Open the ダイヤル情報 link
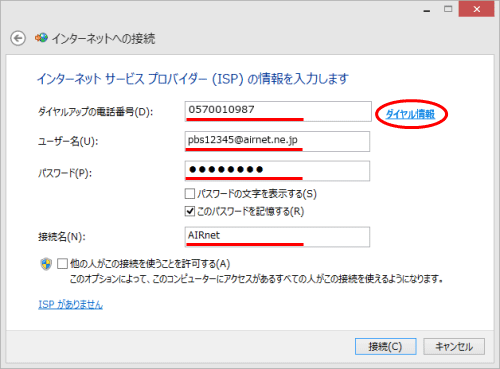 pos(410,114)
